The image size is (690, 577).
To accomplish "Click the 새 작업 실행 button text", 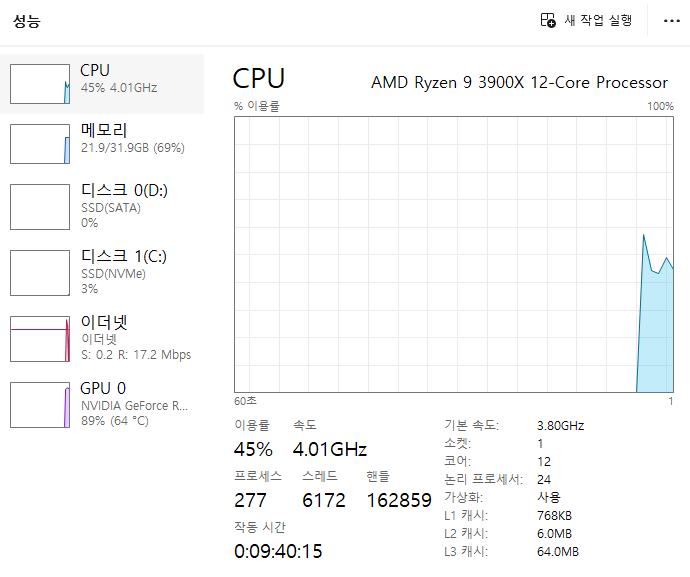I will pyautogui.click(x=598, y=20).
